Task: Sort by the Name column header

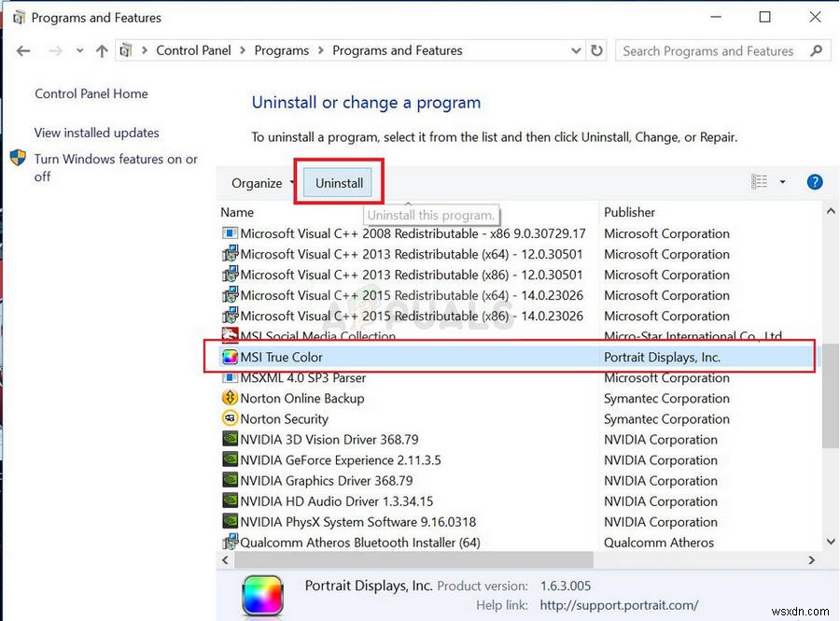Action: pos(237,212)
